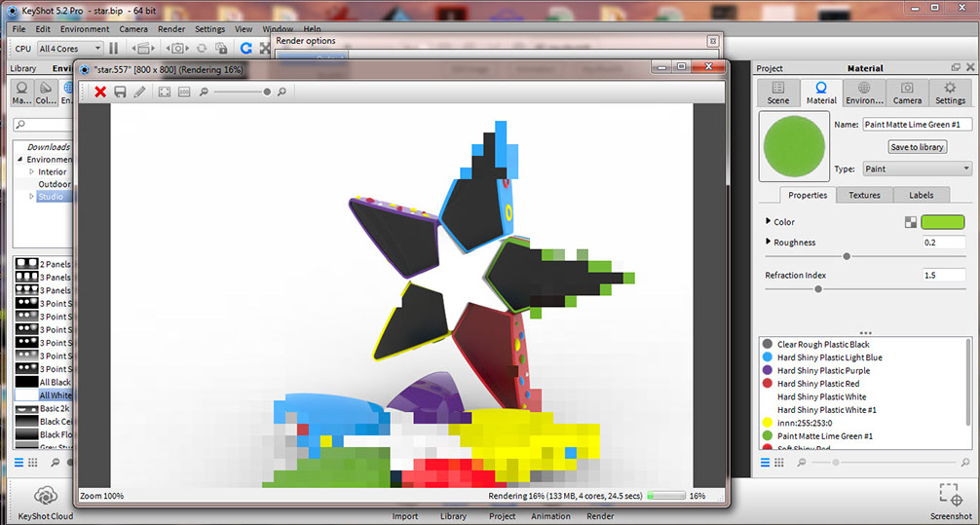Click Save to library button
Screen dimensions: 980x525
[918, 147]
